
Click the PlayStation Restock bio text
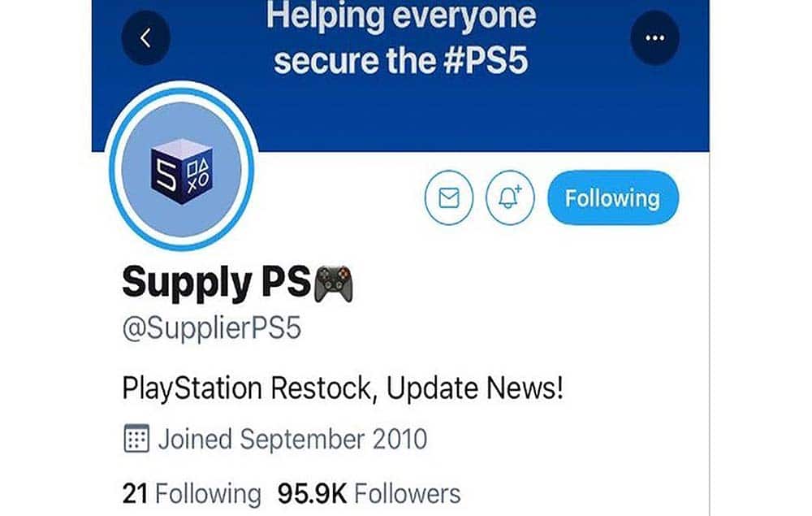coord(343,388)
